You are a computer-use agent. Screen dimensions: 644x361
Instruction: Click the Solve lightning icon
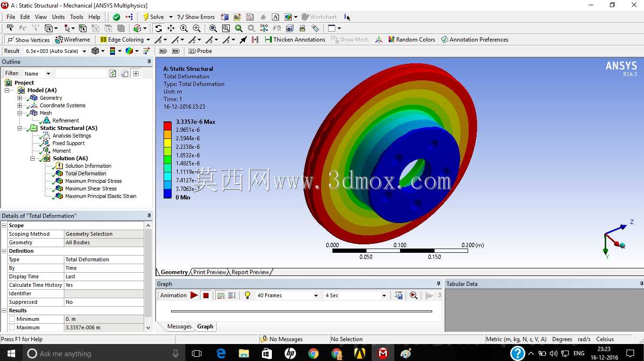(146, 17)
